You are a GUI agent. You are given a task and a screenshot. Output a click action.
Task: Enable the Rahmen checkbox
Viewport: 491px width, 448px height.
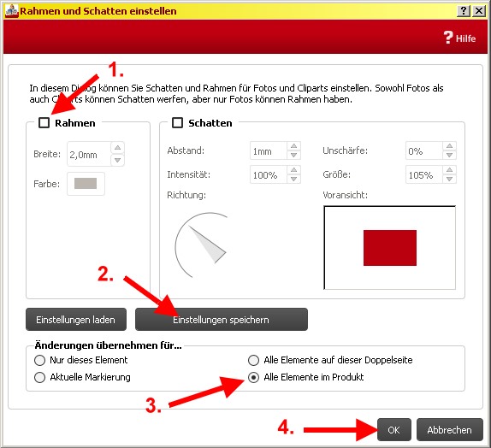coord(44,122)
